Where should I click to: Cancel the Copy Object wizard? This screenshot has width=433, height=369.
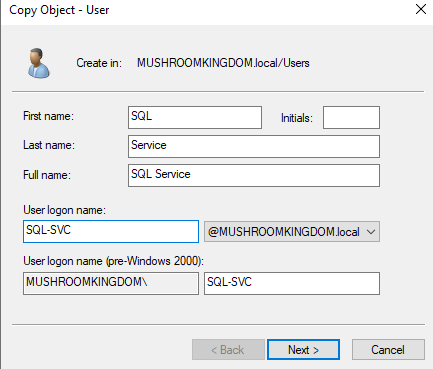388,350
